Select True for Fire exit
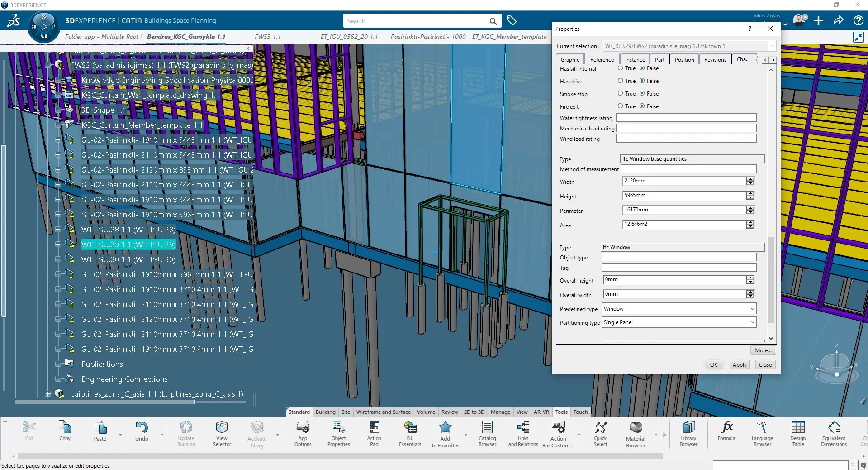This screenshot has width=868, height=470. (x=620, y=106)
